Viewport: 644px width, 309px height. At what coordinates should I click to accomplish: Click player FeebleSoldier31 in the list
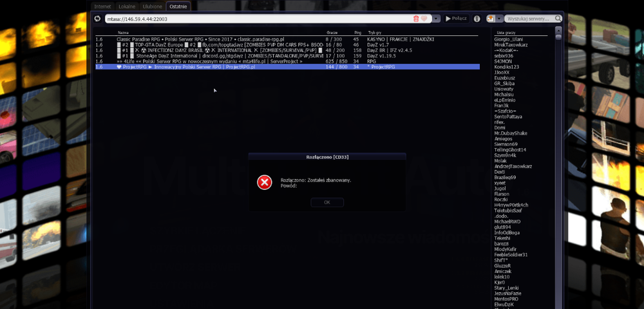point(511,255)
